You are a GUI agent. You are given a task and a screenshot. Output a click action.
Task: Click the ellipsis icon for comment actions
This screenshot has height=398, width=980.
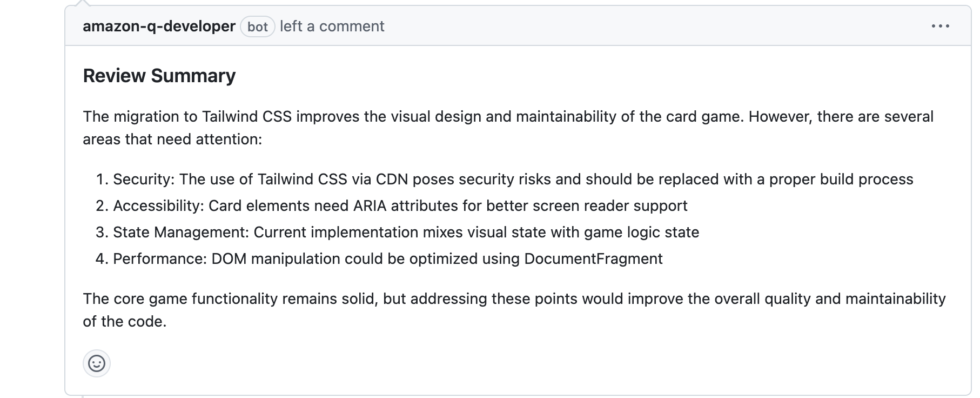click(x=940, y=25)
